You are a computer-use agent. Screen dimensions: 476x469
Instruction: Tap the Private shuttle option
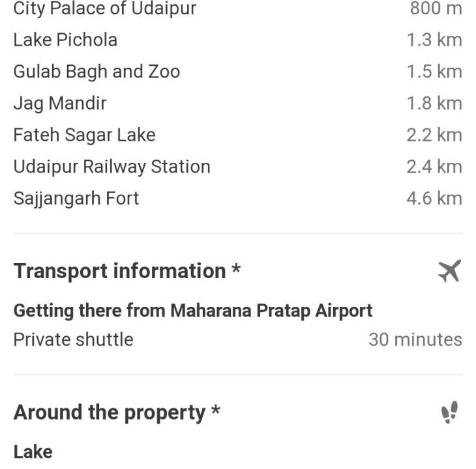[x=73, y=339]
